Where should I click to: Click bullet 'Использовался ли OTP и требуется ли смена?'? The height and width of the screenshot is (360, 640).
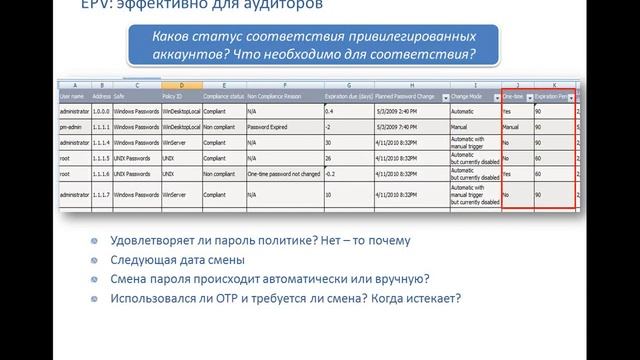coord(285,298)
